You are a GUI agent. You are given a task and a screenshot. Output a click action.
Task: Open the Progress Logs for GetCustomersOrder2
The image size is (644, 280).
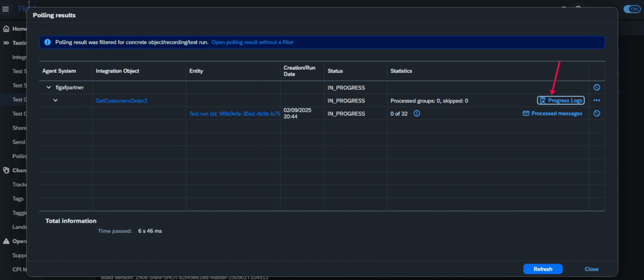tap(560, 100)
